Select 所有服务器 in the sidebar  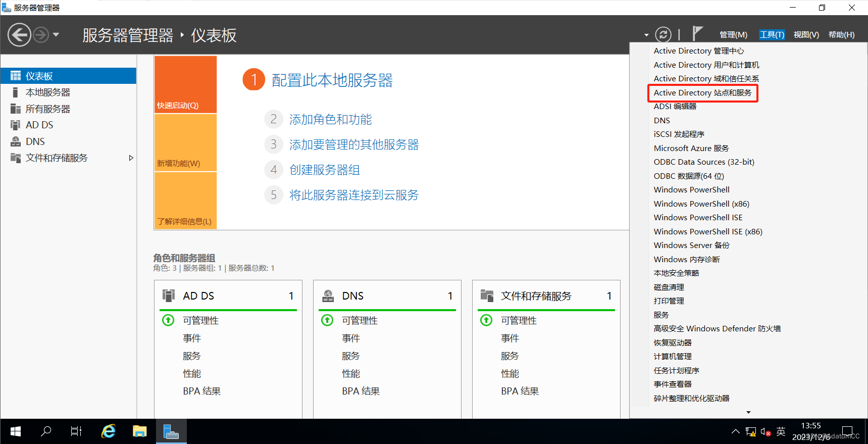68,109
